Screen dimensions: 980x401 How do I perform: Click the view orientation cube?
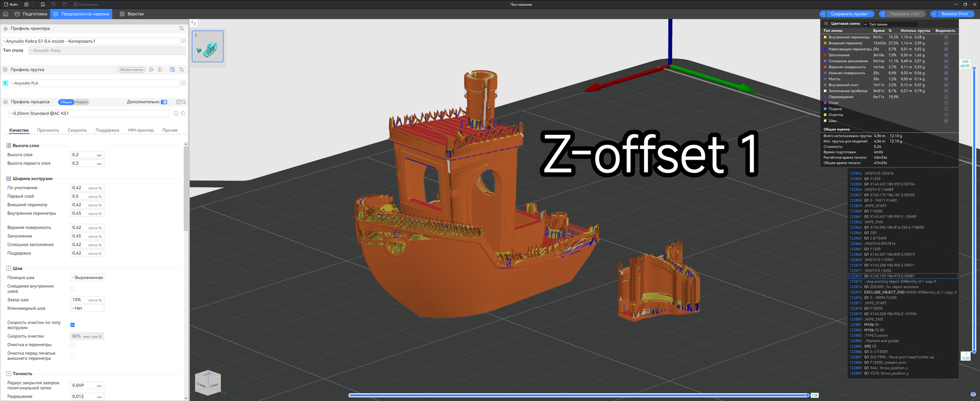tap(208, 382)
